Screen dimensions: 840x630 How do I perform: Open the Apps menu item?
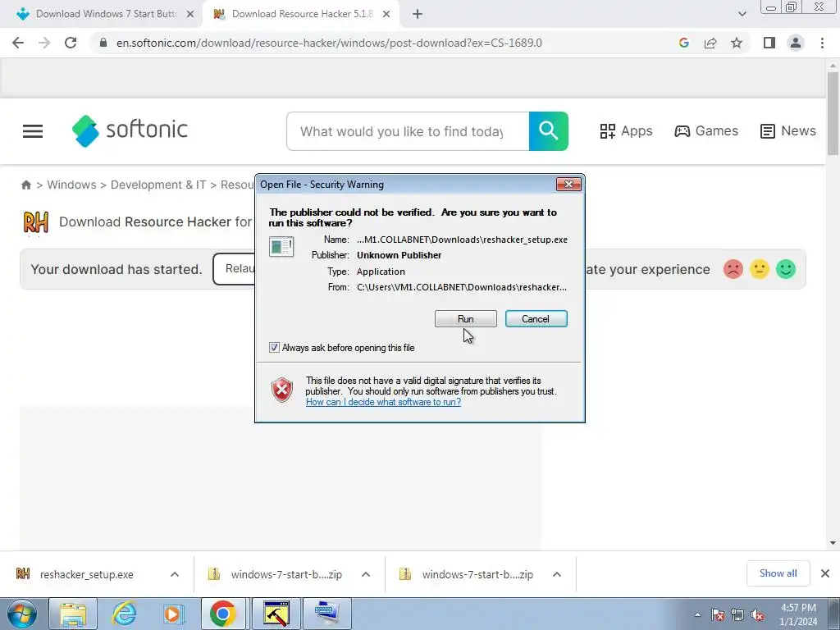(x=626, y=131)
